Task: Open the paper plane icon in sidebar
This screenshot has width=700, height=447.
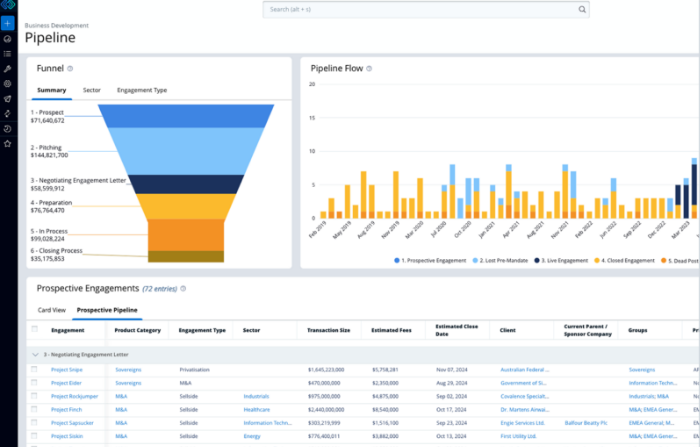Action: click(7, 99)
